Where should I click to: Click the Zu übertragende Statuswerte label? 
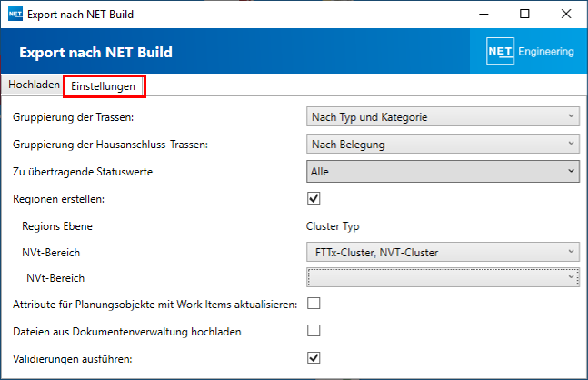[x=83, y=172]
